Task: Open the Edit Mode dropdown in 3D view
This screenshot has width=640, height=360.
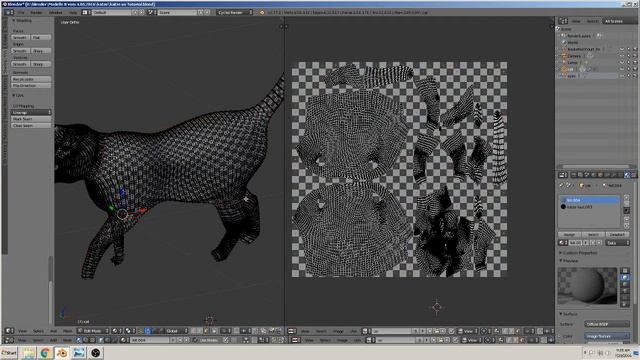Action: pyautogui.click(x=93, y=331)
